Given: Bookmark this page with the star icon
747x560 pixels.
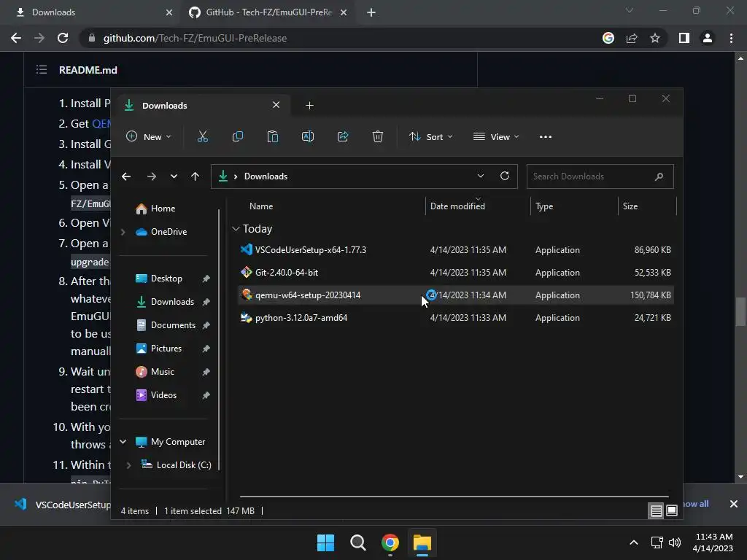Looking at the screenshot, I should click(x=655, y=38).
